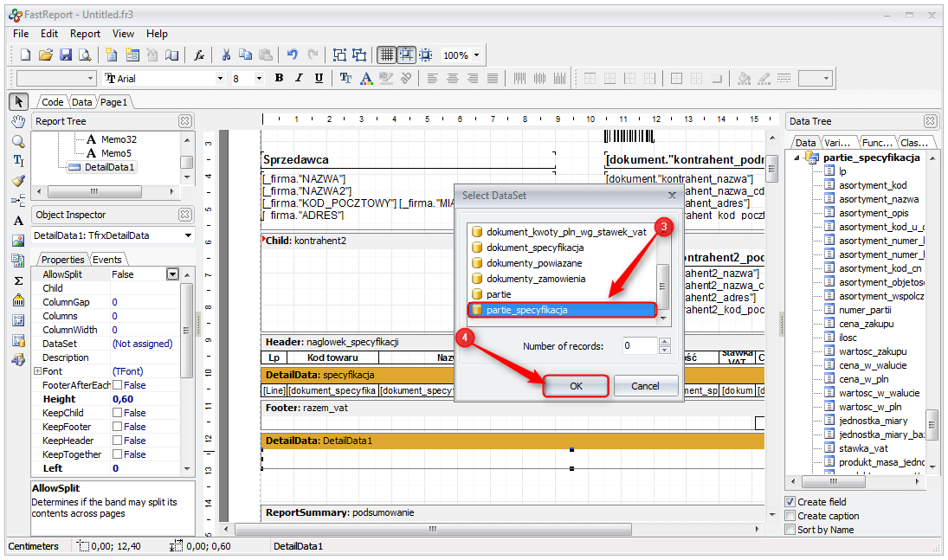Insert a Picture object from the sidebar
The width and height of the screenshot is (948, 560).
tap(18, 241)
